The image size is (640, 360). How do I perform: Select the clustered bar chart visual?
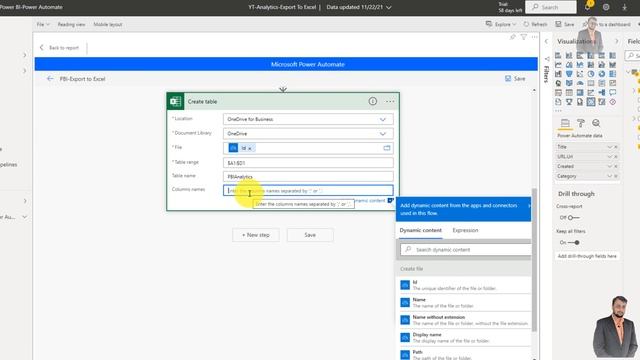point(580,56)
